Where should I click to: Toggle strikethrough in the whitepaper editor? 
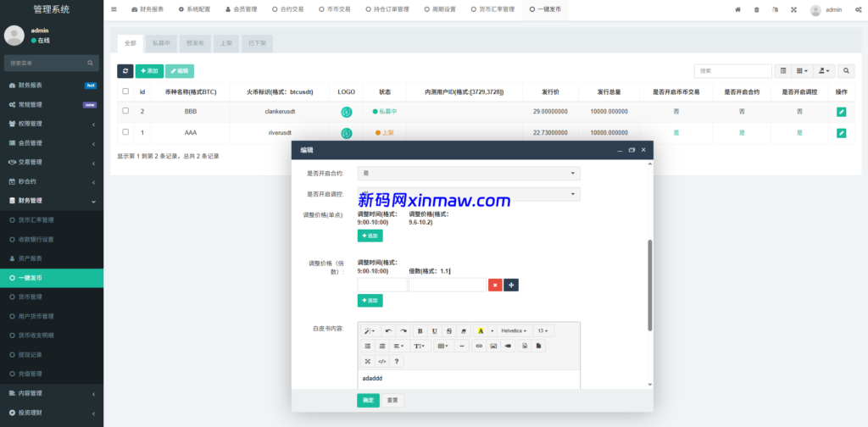449,330
